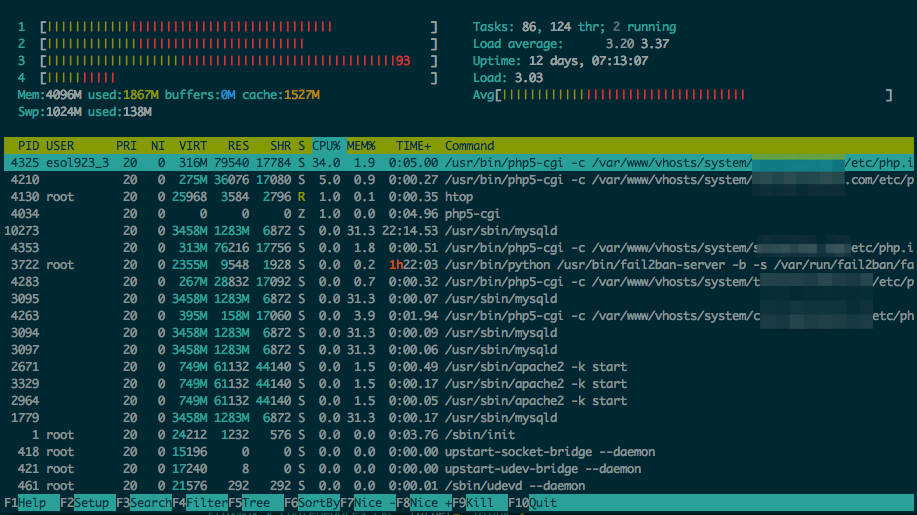Click the Uptime 12 days text
917x515 pixels.
pyautogui.click(x=560, y=61)
